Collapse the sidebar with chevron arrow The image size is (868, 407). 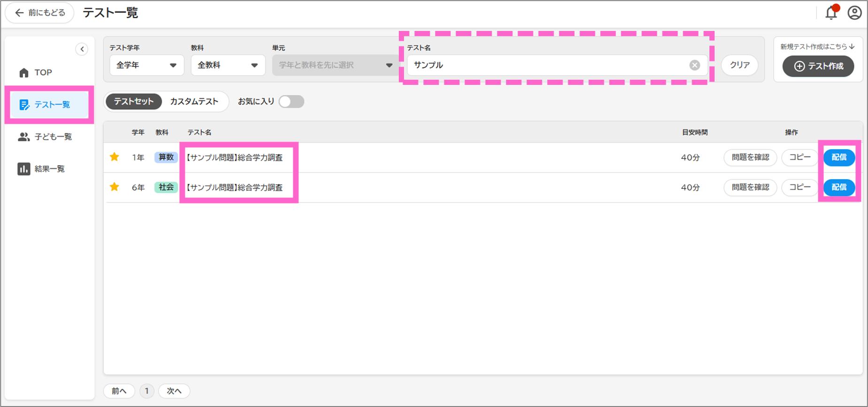tap(82, 49)
